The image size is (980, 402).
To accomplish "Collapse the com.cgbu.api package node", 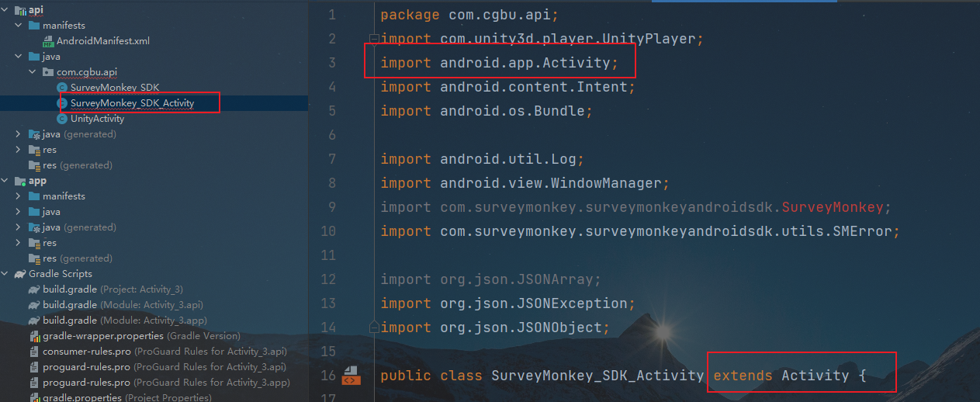I will coord(33,72).
